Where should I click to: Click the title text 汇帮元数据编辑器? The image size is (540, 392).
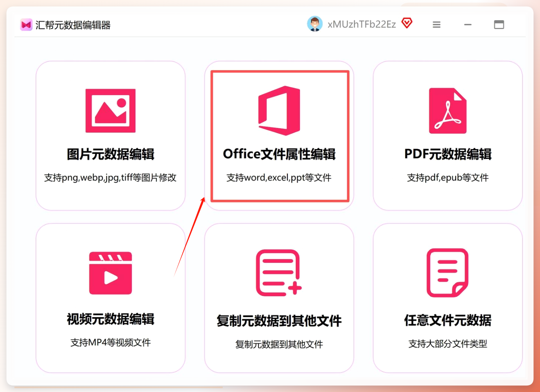click(x=73, y=25)
